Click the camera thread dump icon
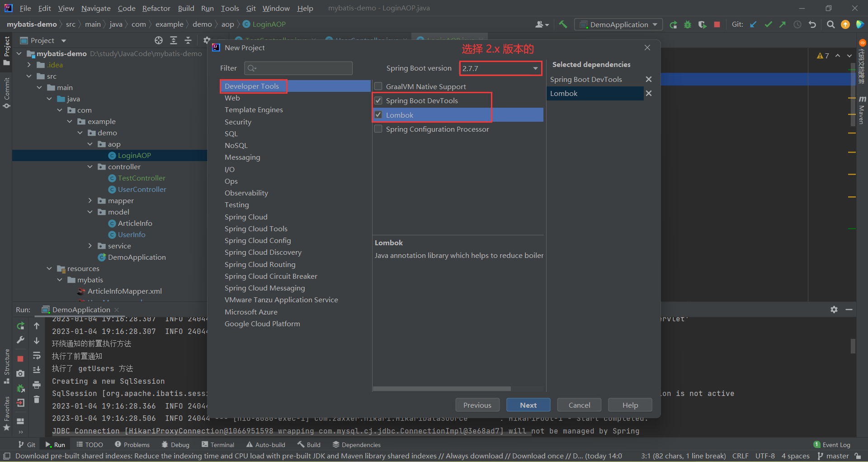Image resolution: width=868 pixels, height=462 pixels. [20, 373]
